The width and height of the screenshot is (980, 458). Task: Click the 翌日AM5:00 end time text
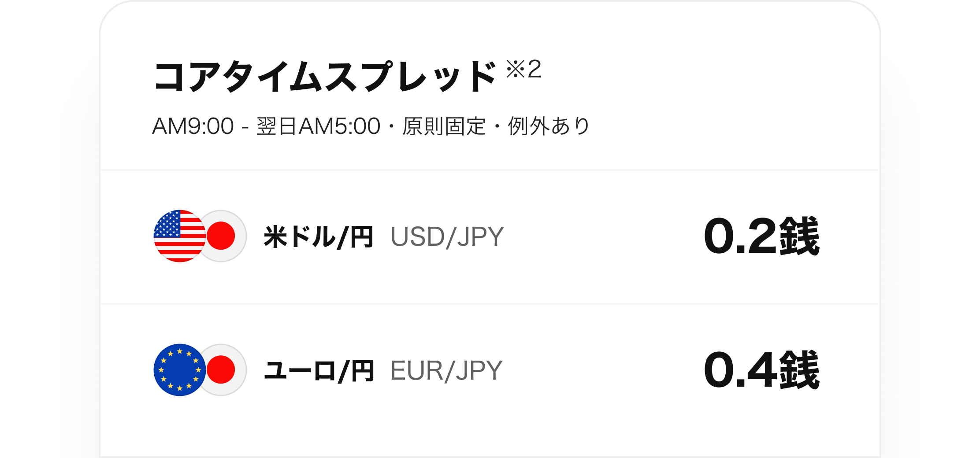318,126
